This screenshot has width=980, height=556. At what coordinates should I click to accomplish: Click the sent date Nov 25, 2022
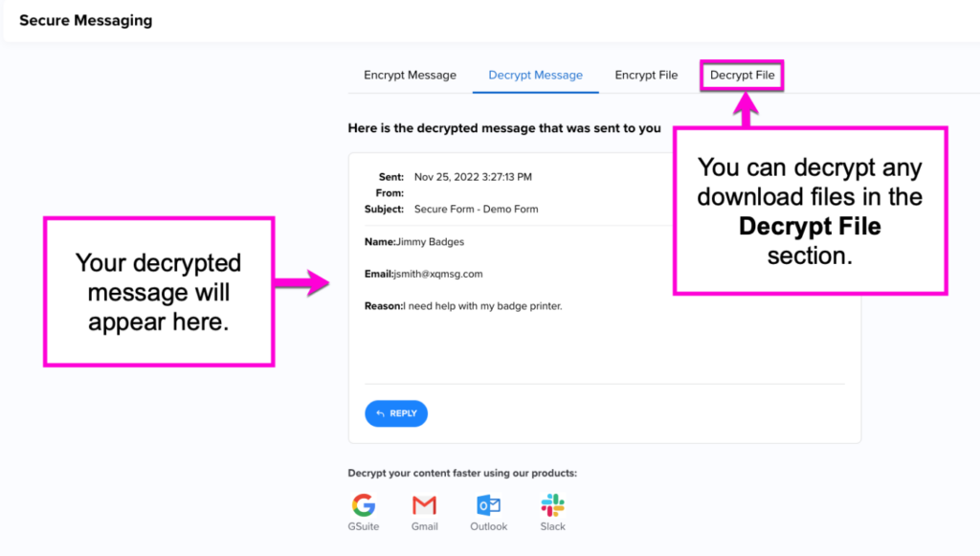click(x=473, y=177)
